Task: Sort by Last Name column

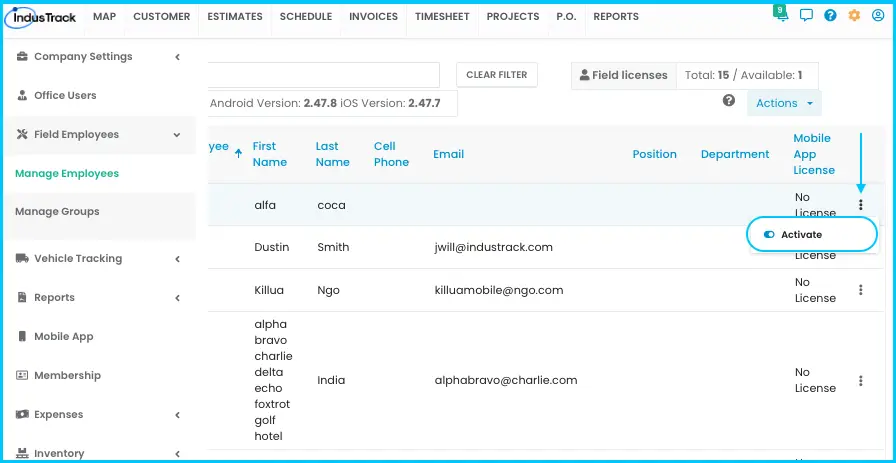Action: click(x=332, y=154)
